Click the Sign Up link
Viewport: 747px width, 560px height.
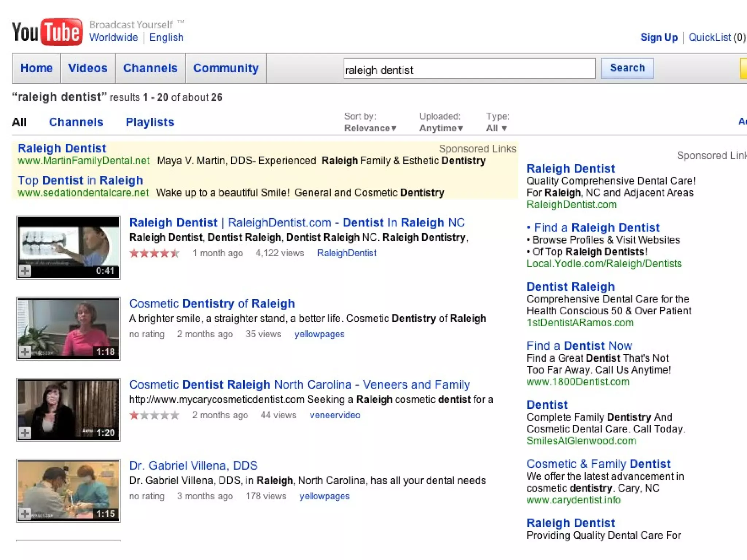659,38
